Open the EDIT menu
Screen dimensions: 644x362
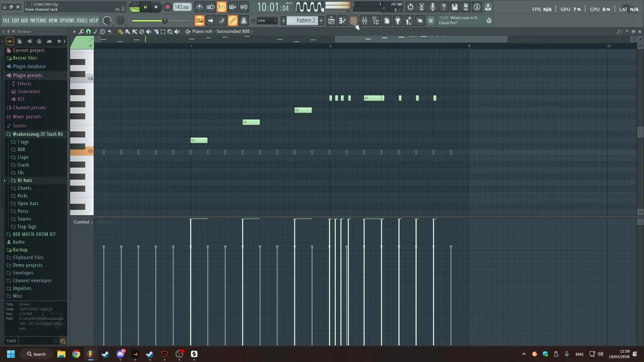(16, 21)
